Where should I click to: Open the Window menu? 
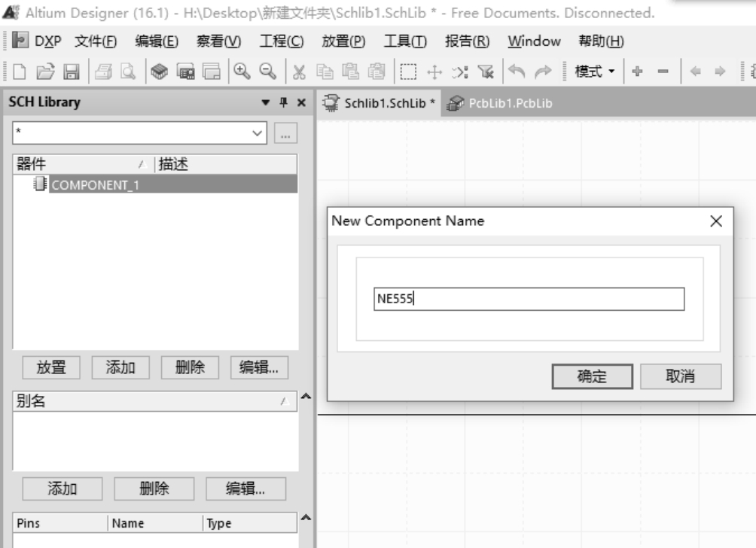pyautogui.click(x=534, y=41)
